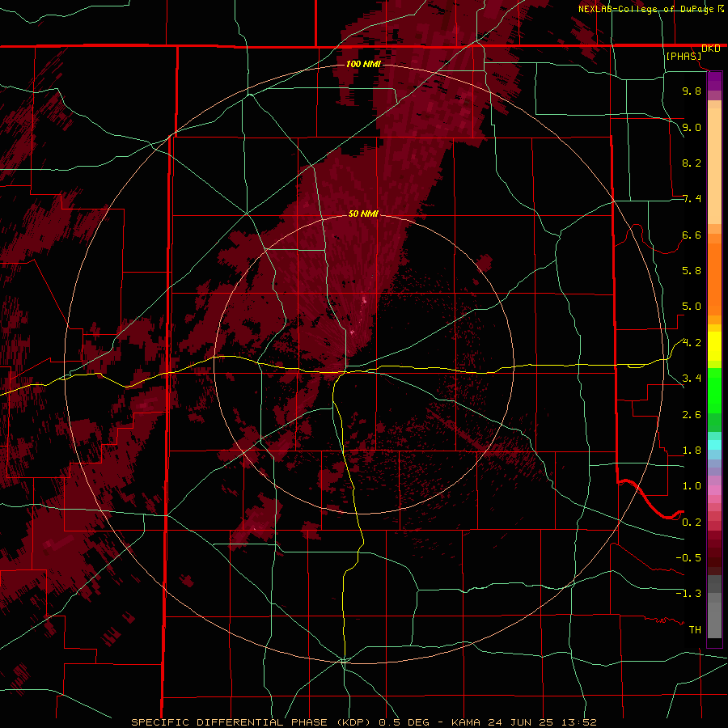The width and height of the screenshot is (728, 728).
Task: Select the 8.2 scale label
Action: point(692,163)
